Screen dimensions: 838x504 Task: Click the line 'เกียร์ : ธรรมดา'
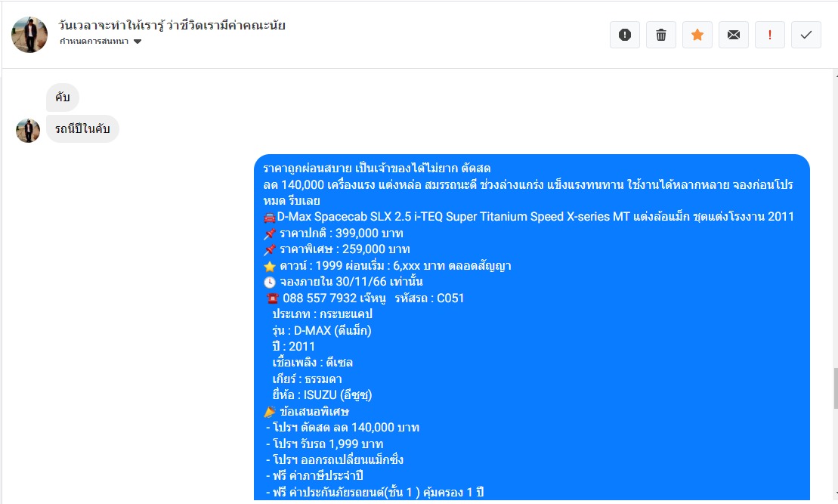point(308,379)
